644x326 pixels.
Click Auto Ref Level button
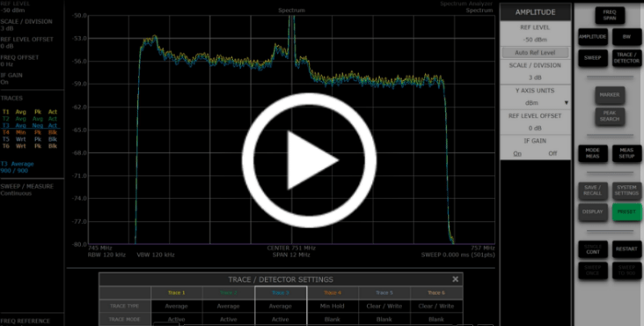pos(535,53)
